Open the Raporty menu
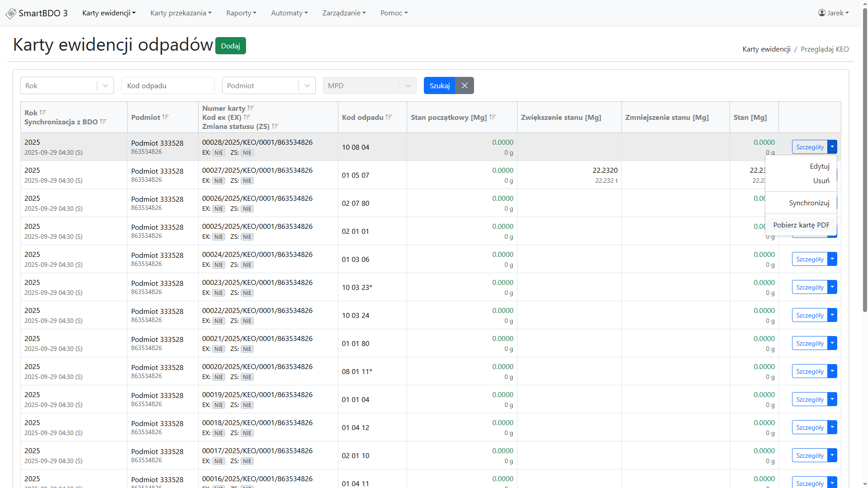The width and height of the screenshot is (868, 488). (241, 13)
